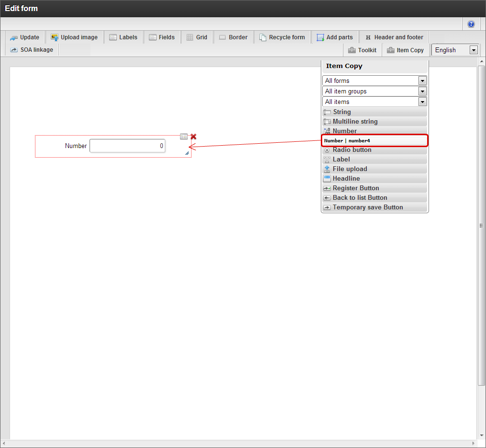This screenshot has width=486, height=448.
Task: Click the Number label on the canvas
Action: click(76, 146)
